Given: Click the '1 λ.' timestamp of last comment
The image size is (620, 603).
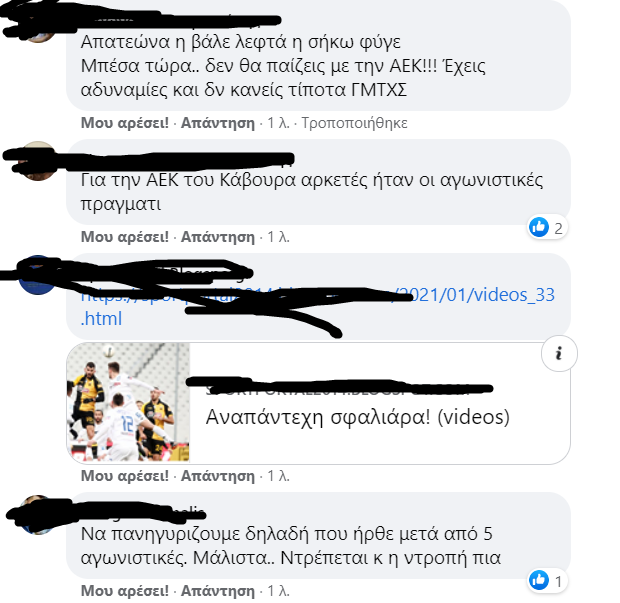Looking at the screenshot, I should (x=278, y=591).
